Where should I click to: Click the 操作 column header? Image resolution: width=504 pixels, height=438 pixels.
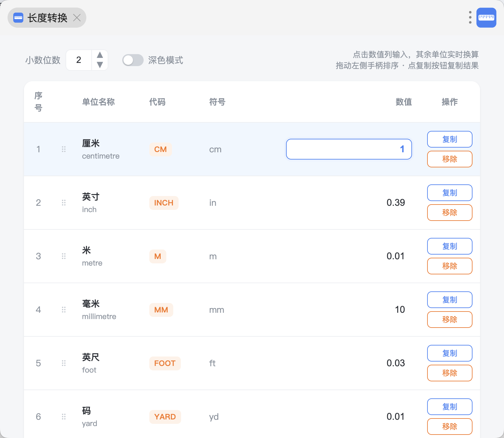point(450,102)
